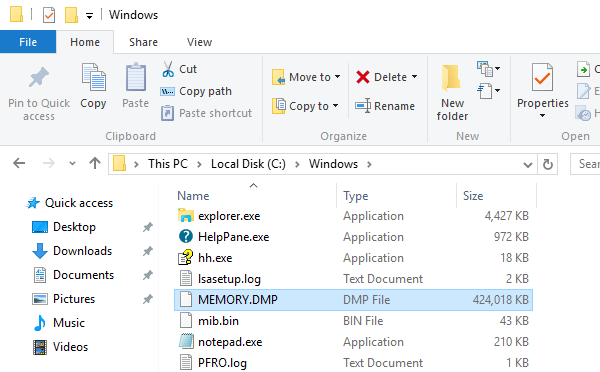Open Videos in navigation pane
This screenshot has width=600, height=372.
coord(70,347)
